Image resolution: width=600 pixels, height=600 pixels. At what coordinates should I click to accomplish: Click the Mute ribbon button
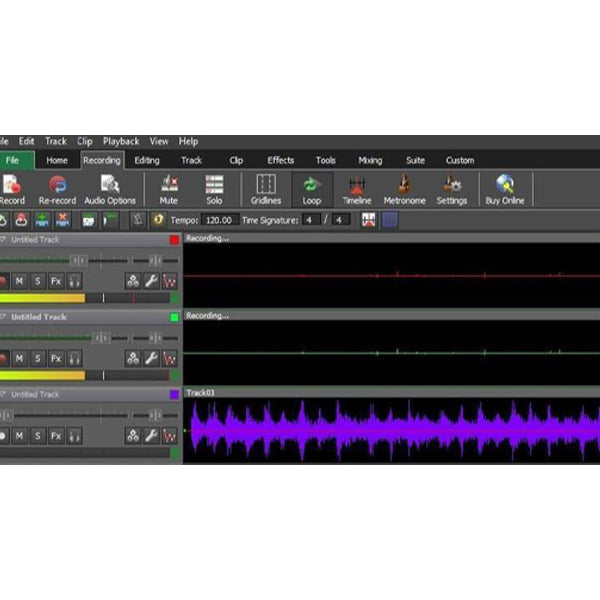169,189
